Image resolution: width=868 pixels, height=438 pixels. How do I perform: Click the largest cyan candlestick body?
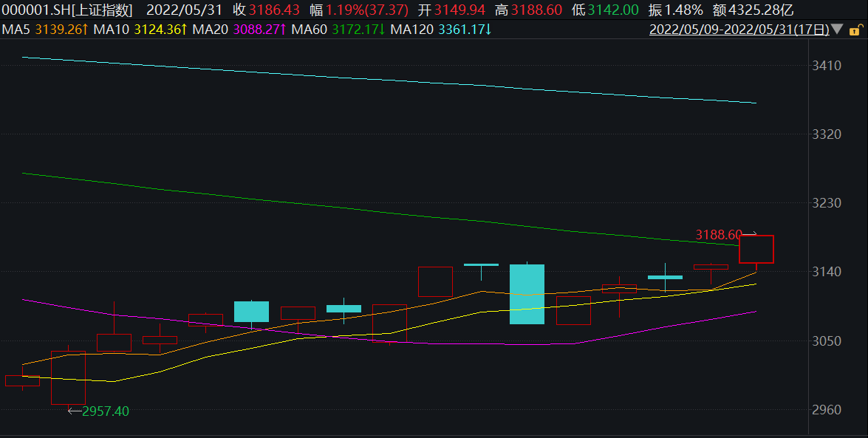[527, 294]
